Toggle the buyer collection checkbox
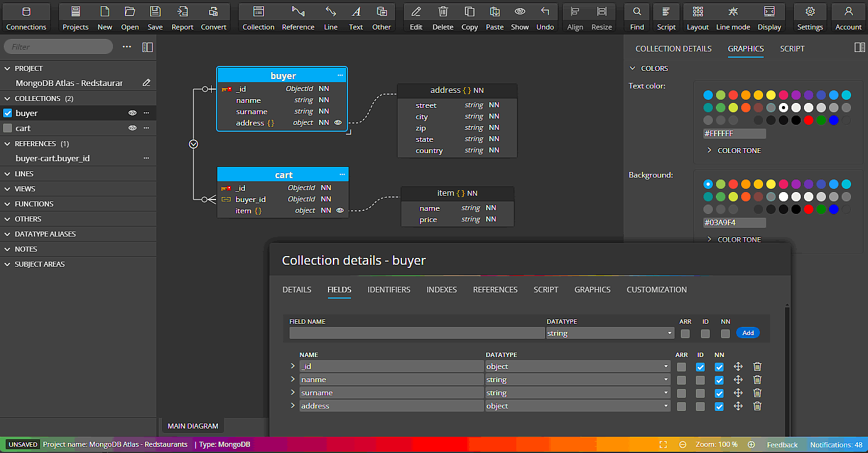Image resolution: width=868 pixels, height=453 pixels. [x=8, y=113]
